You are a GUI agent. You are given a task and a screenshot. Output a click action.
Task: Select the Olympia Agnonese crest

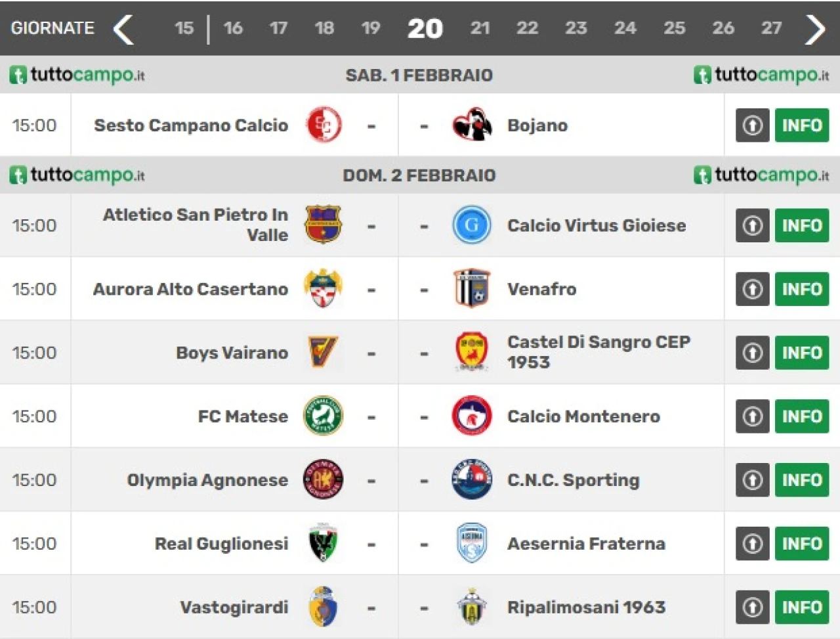324,479
